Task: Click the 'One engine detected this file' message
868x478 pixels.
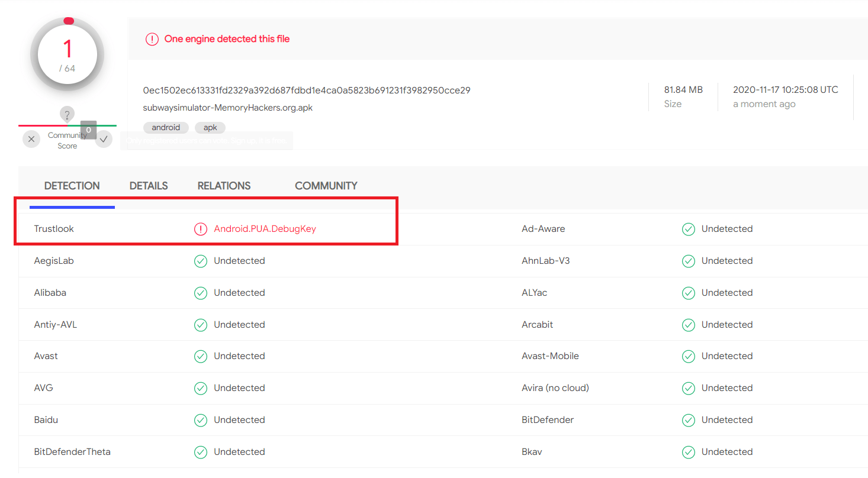Action: [x=227, y=39]
